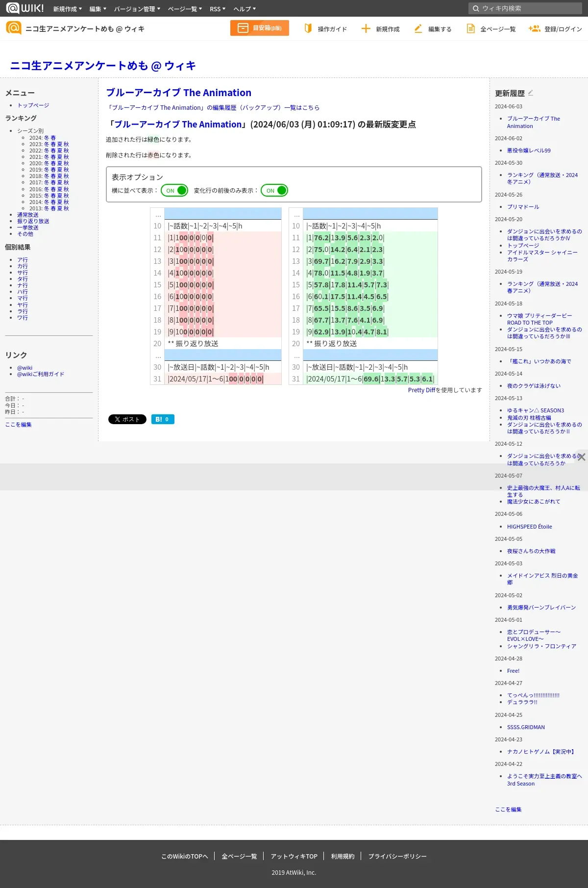The image size is (588, 888).
Task: Open the ブルーアーカイブ The Animation page title link
Action: (x=178, y=92)
